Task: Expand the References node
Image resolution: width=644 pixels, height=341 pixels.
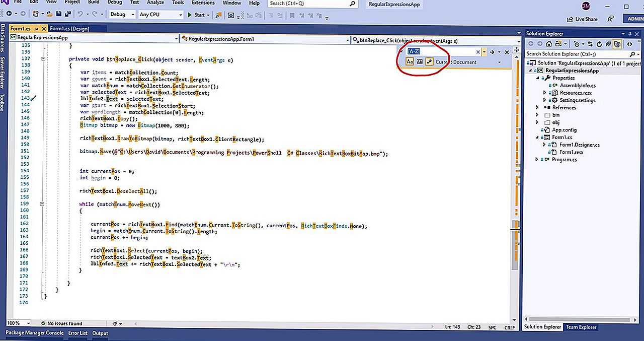Action: coord(537,108)
